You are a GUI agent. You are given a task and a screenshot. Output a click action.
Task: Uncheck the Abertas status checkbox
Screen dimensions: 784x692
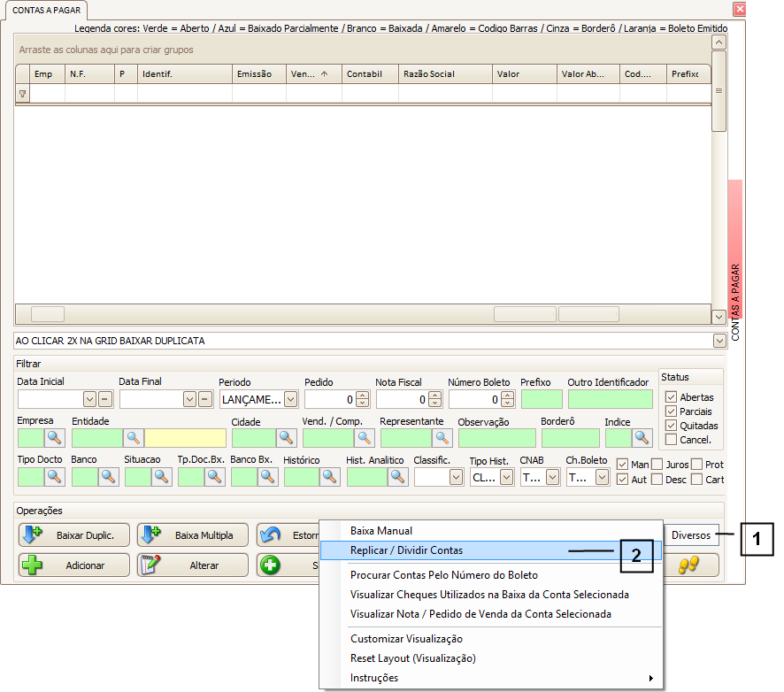click(x=671, y=397)
